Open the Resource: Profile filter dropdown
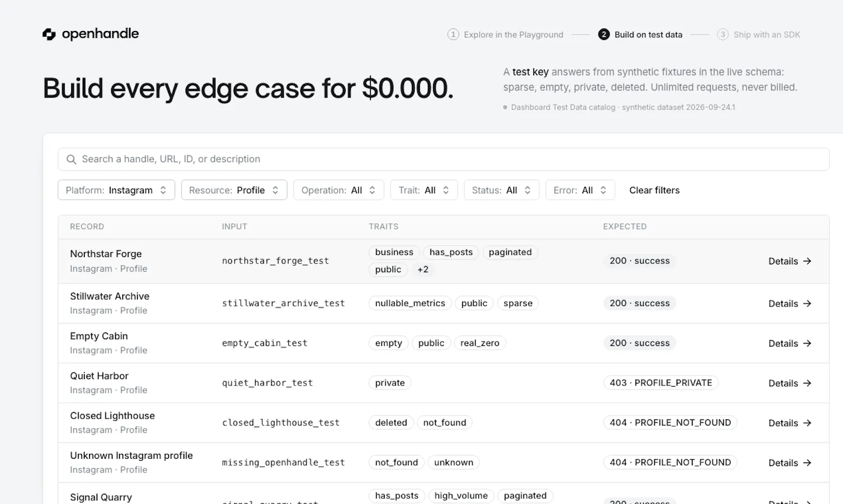The image size is (843, 504). click(234, 190)
